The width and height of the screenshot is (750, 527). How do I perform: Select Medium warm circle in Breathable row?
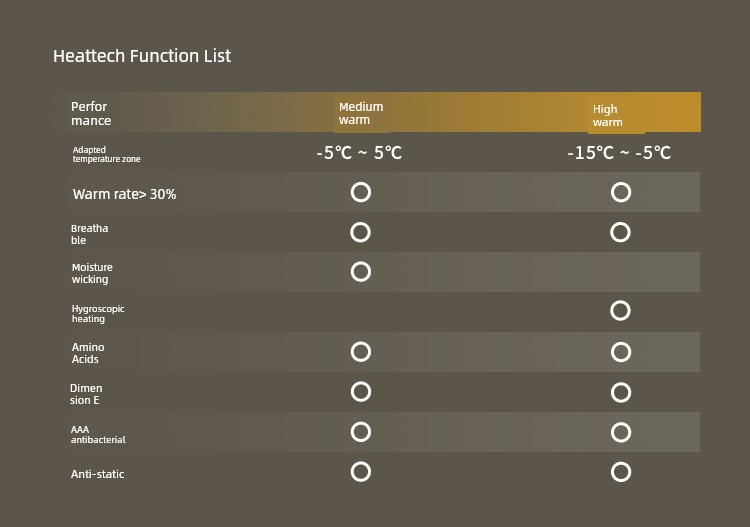pyautogui.click(x=361, y=232)
